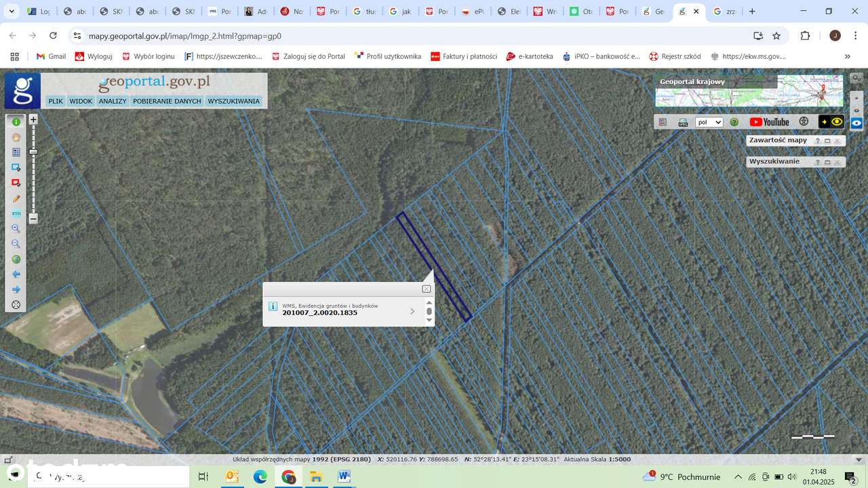Open File Explorer from taskbar
Screen dimensions: 868x488
tap(316, 477)
